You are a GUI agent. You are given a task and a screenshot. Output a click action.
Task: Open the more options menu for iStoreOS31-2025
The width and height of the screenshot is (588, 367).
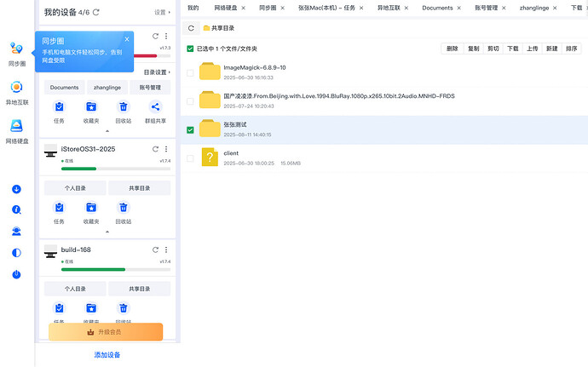pyautogui.click(x=165, y=149)
